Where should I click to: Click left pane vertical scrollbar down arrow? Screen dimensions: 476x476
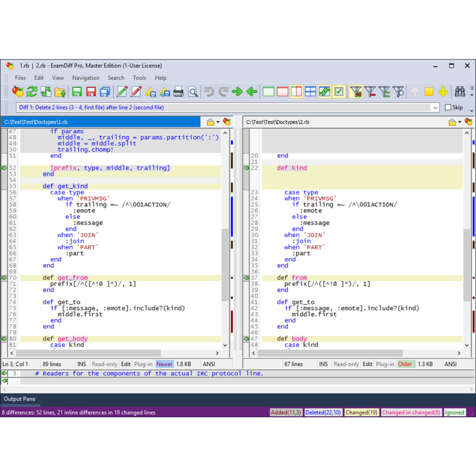tap(225, 345)
